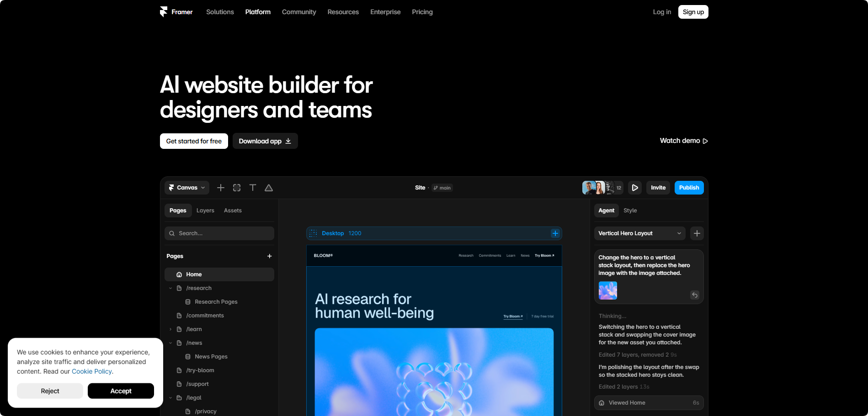Open the Canvas dropdown menu

pos(187,188)
